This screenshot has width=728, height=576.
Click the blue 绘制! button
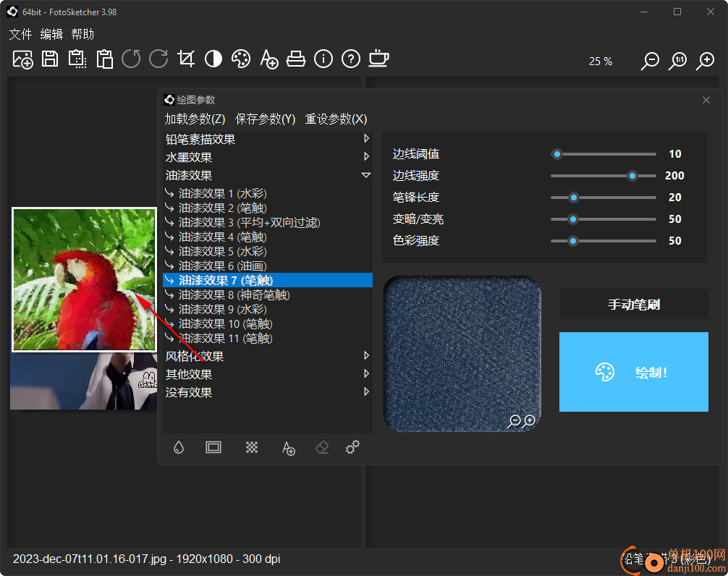[x=634, y=372]
